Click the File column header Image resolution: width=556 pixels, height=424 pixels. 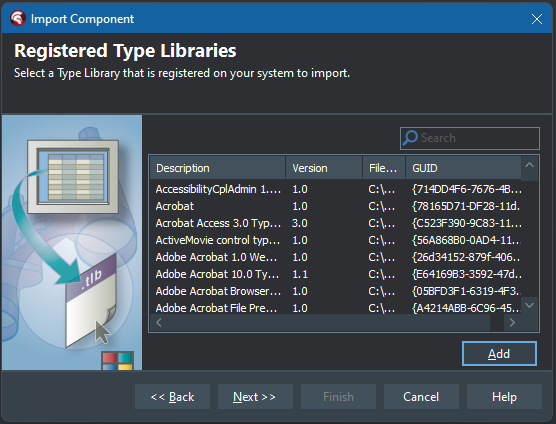click(x=384, y=168)
